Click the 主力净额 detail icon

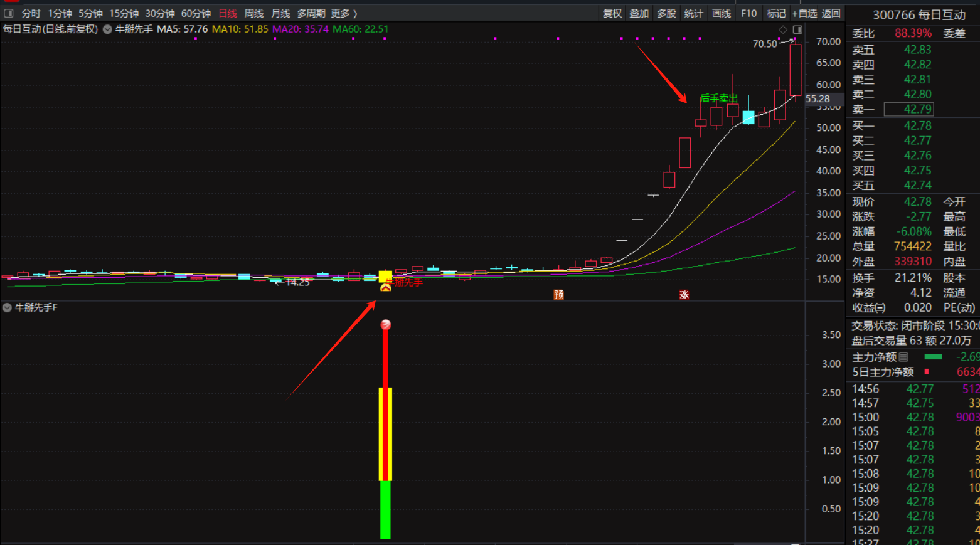[903, 357]
